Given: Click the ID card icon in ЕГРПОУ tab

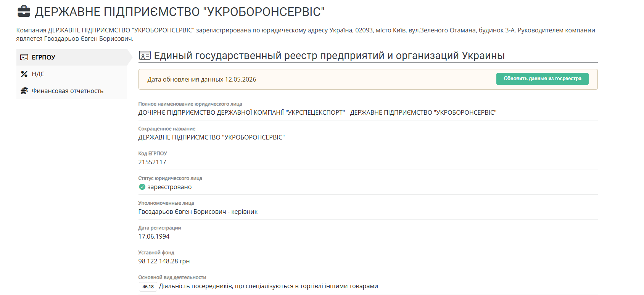Looking at the screenshot, I should pos(24,57).
